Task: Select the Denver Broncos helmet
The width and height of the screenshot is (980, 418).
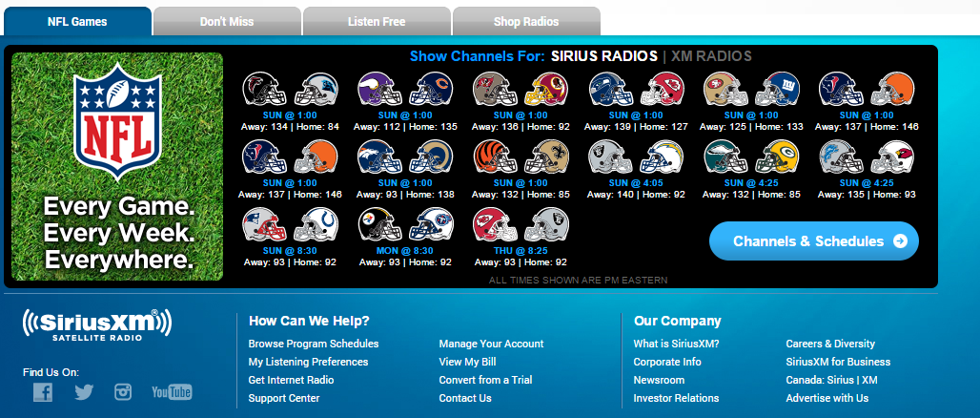Action: pos(379,157)
